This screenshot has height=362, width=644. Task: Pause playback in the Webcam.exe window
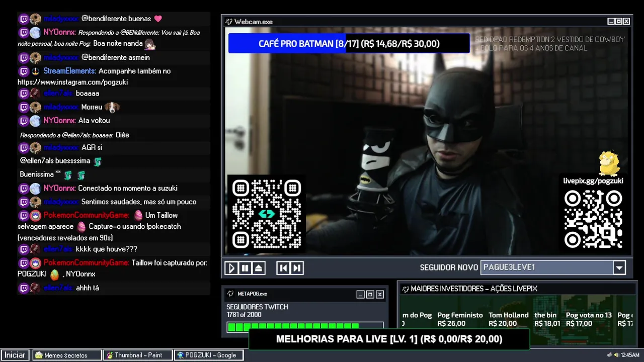point(245,268)
